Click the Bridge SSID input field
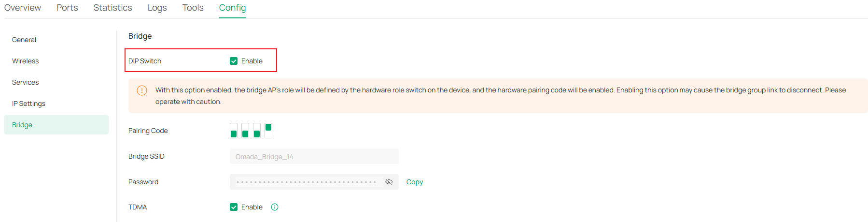 point(314,156)
